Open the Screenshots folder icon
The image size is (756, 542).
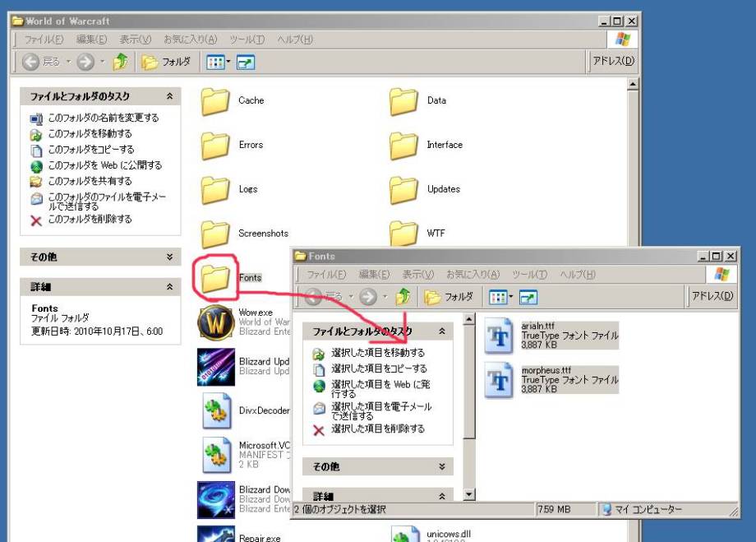pyautogui.click(x=215, y=234)
